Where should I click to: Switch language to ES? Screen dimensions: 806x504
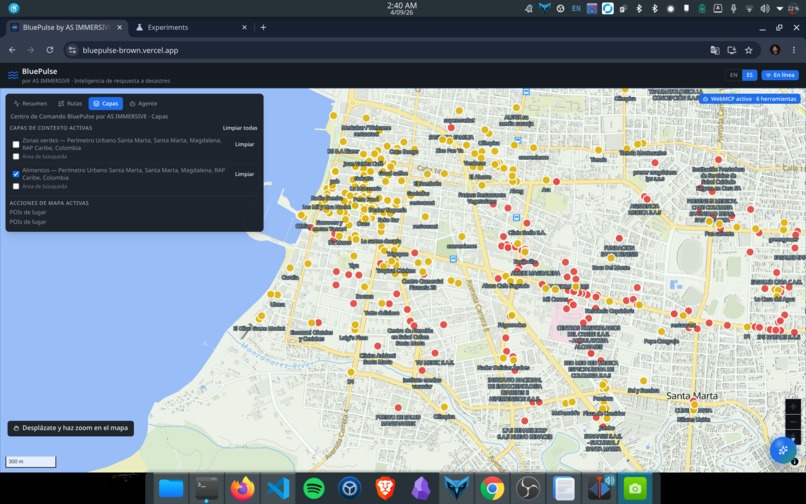(x=749, y=75)
